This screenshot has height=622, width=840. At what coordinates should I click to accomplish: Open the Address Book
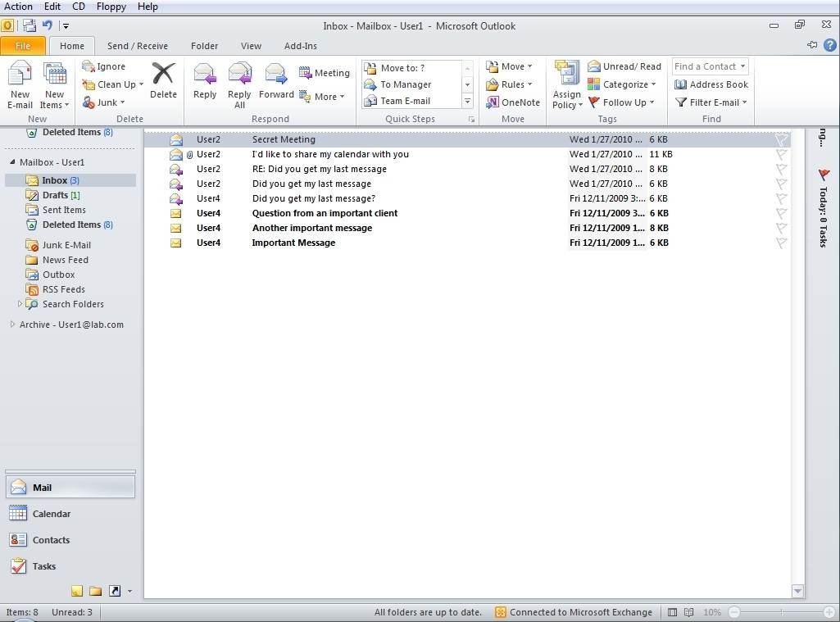coord(711,84)
